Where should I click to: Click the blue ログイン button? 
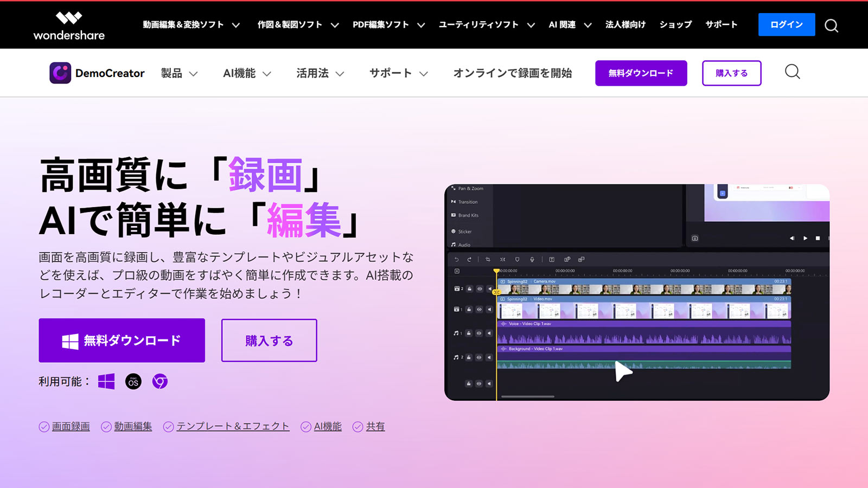[787, 24]
